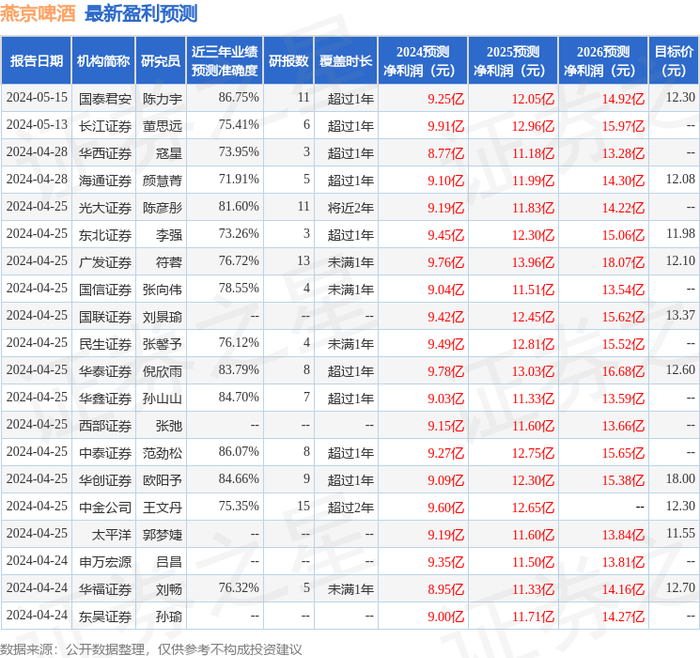Click the 2024-05-15 report date

(37, 97)
